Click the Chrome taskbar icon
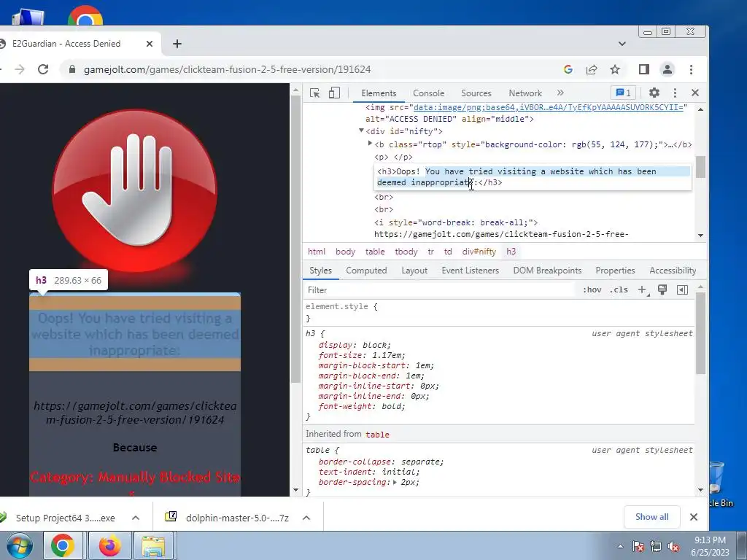This screenshot has height=560, width=747. [63, 545]
